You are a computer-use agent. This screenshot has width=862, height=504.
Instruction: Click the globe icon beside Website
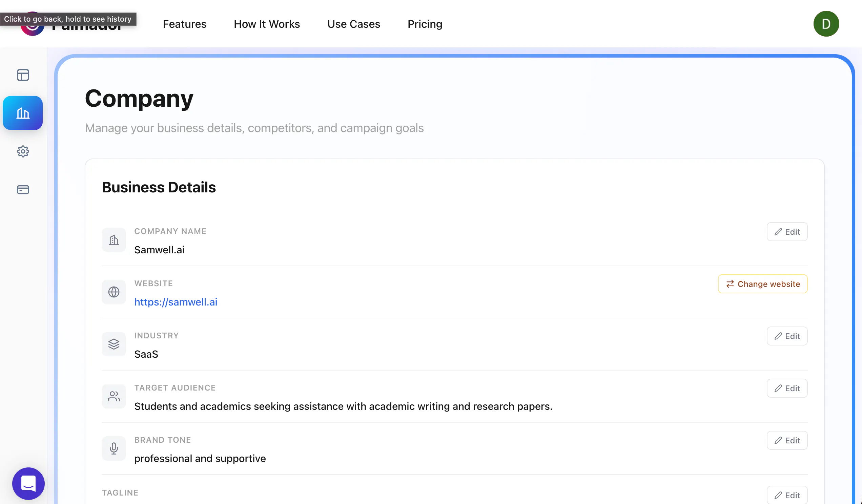114,292
